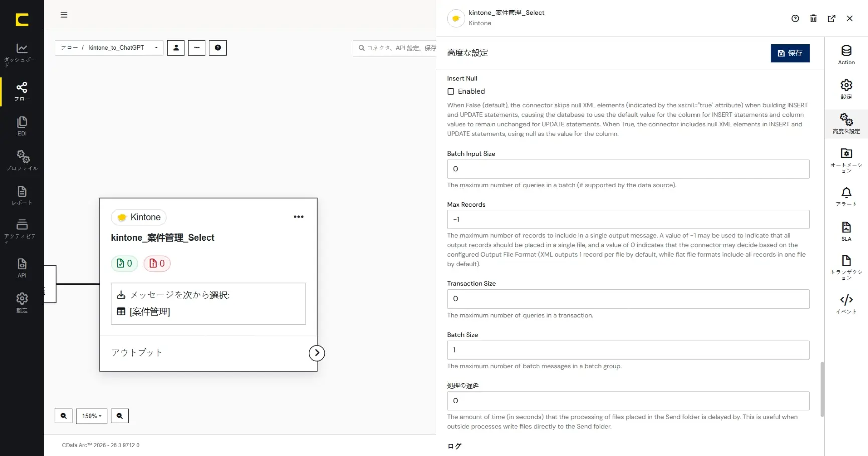Open the 150% zoom level dropdown
The height and width of the screenshot is (456, 868).
[92, 416]
